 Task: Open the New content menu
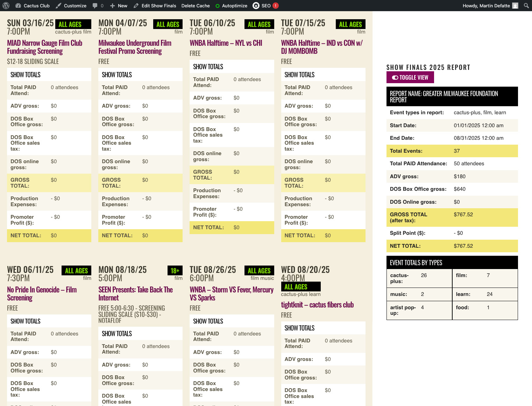119,6
